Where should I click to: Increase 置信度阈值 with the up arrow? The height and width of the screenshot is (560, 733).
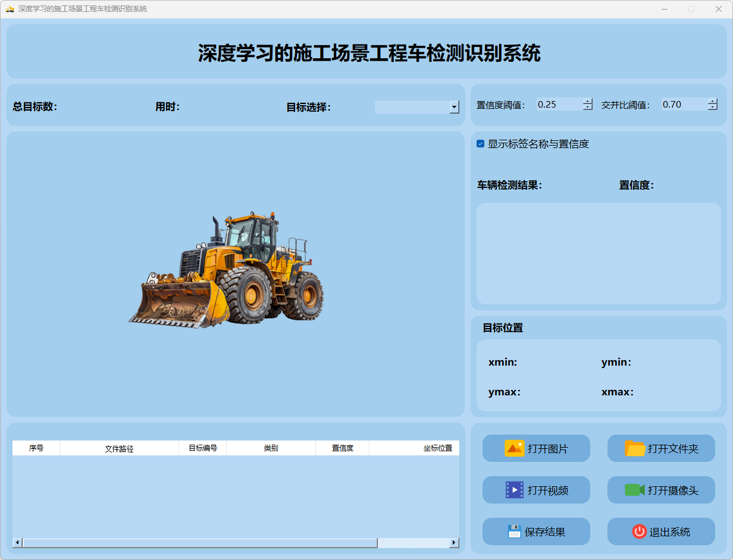pos(588,101)
